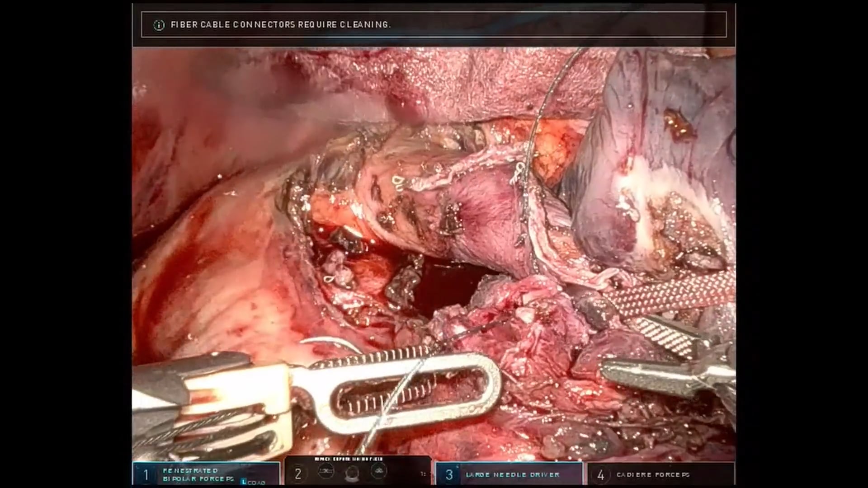
Task: Select arm number 1 badge
Action: [146, 475]
